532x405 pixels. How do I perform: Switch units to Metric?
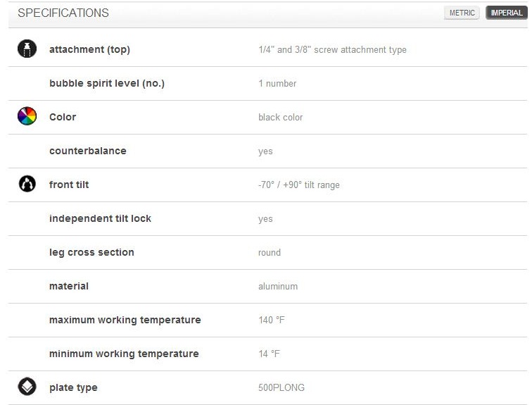pos(462,13)
